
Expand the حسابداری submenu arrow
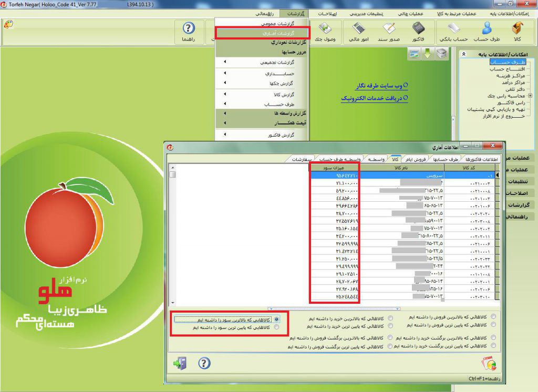pyautogui.click(x=225, y=73)
